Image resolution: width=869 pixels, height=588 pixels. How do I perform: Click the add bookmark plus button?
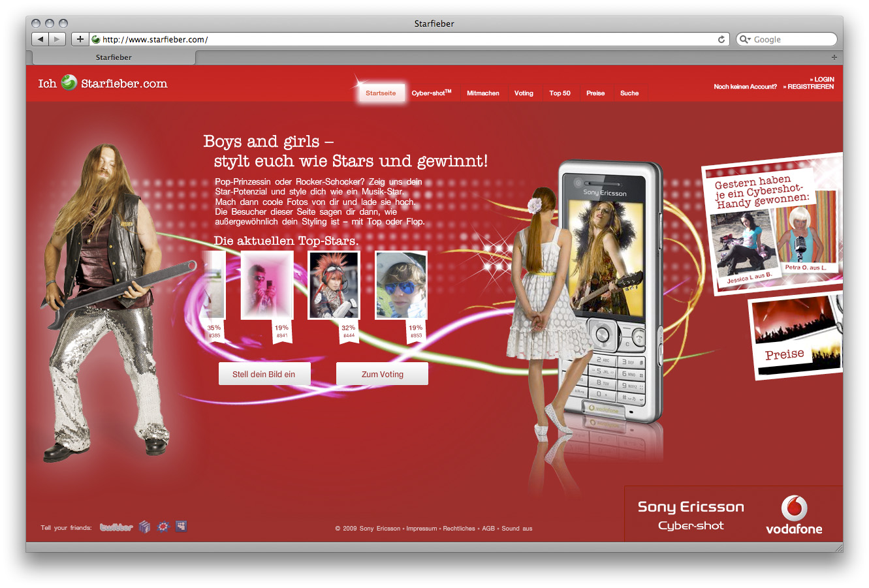(80, 39)
